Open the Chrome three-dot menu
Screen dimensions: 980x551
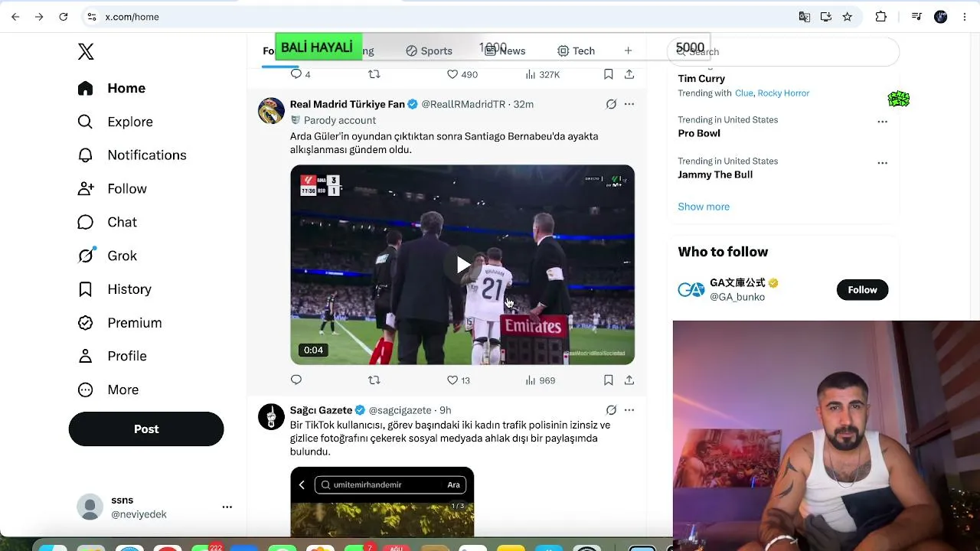pos(964,17)
